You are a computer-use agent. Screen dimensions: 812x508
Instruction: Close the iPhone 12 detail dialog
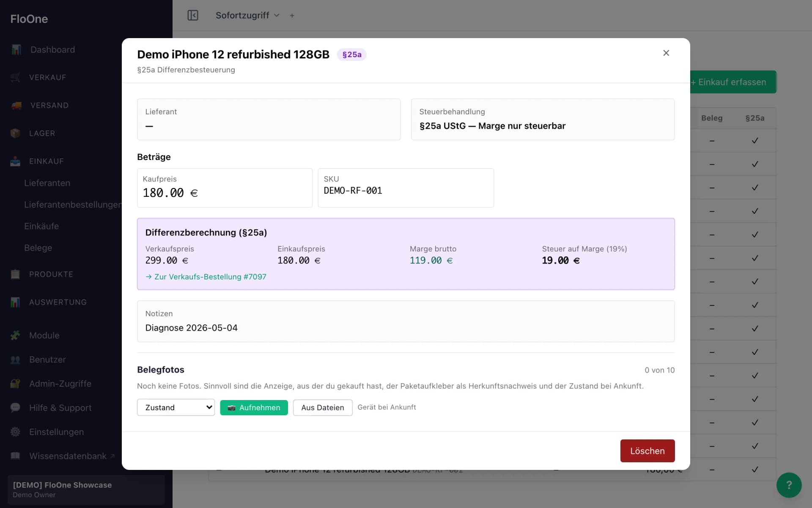click(x=666, y=53)
